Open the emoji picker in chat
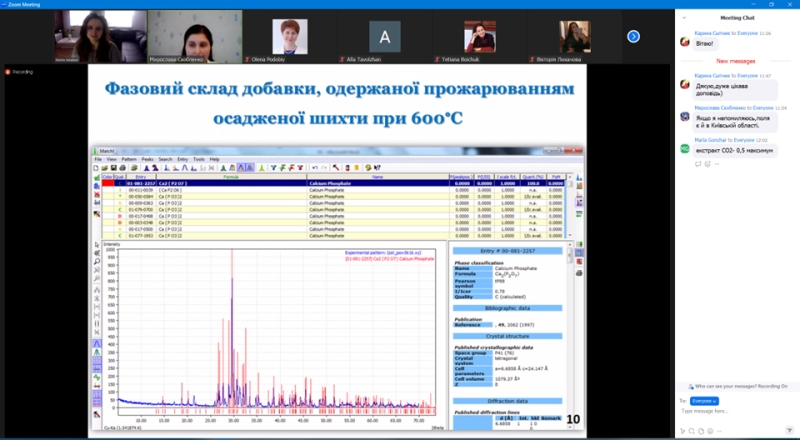Screen dimensions: 800x440 (710, 431)
